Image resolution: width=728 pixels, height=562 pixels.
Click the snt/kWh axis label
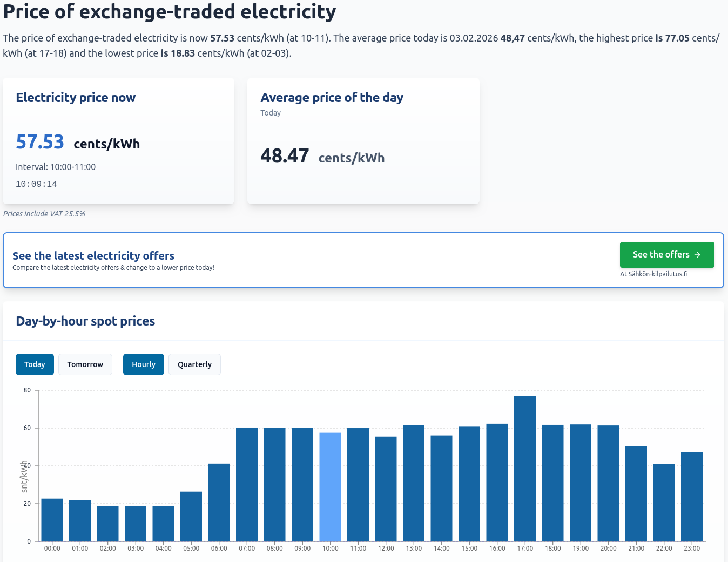24,476
